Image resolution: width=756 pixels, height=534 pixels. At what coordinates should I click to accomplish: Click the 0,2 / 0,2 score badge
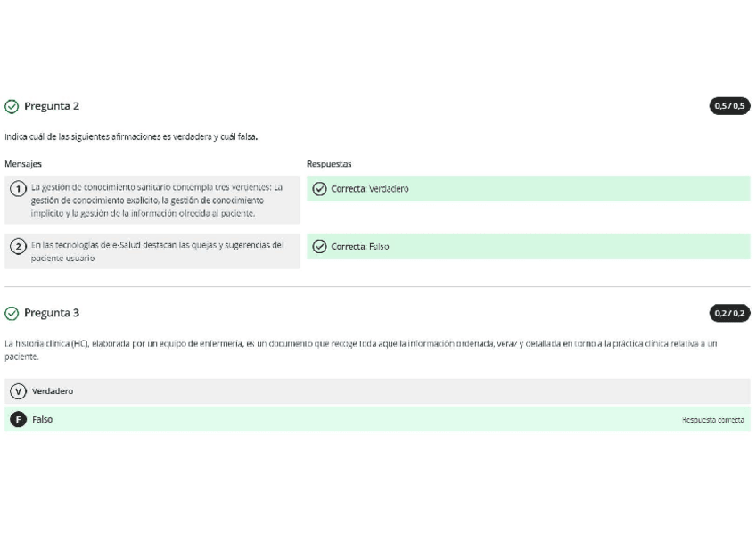point(729,313)
